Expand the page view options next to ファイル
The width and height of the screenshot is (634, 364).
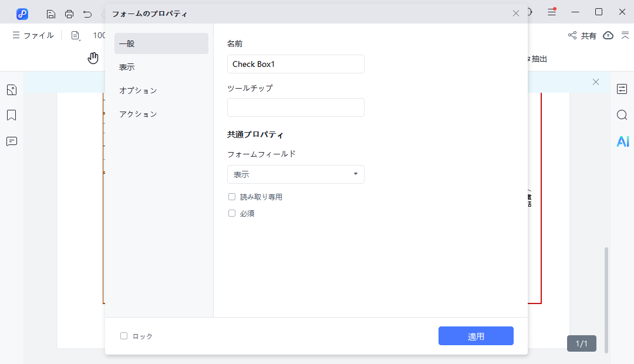point(75,35)
